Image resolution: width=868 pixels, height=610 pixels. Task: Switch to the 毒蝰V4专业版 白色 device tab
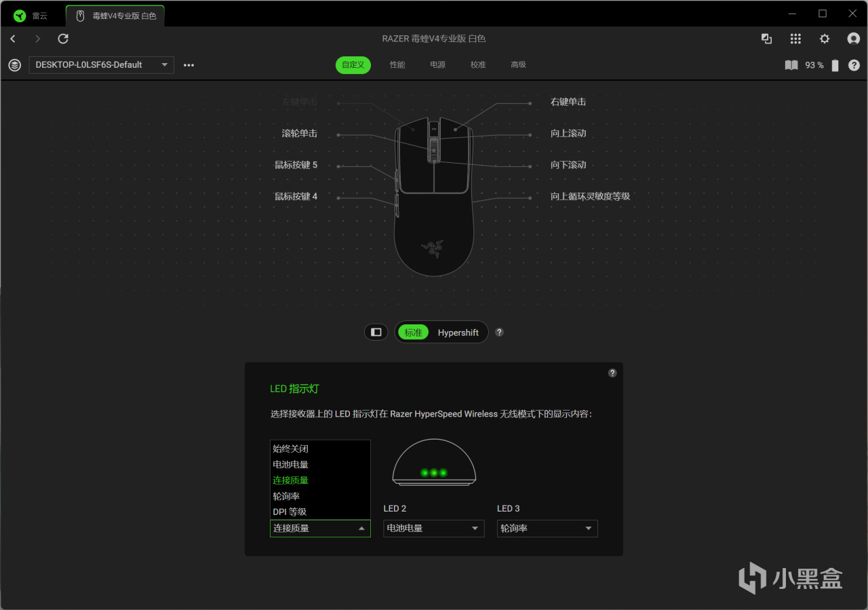(x=115, y=16)
